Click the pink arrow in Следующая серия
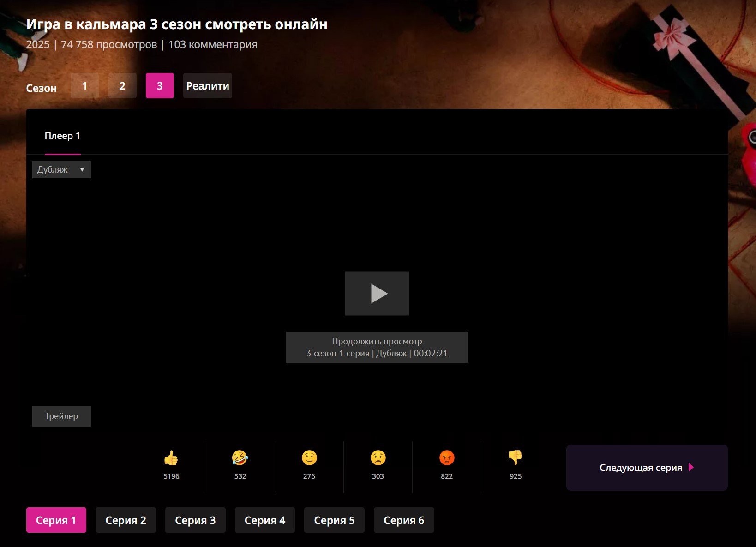The image size is (756, 547). [x=691, y=467]
